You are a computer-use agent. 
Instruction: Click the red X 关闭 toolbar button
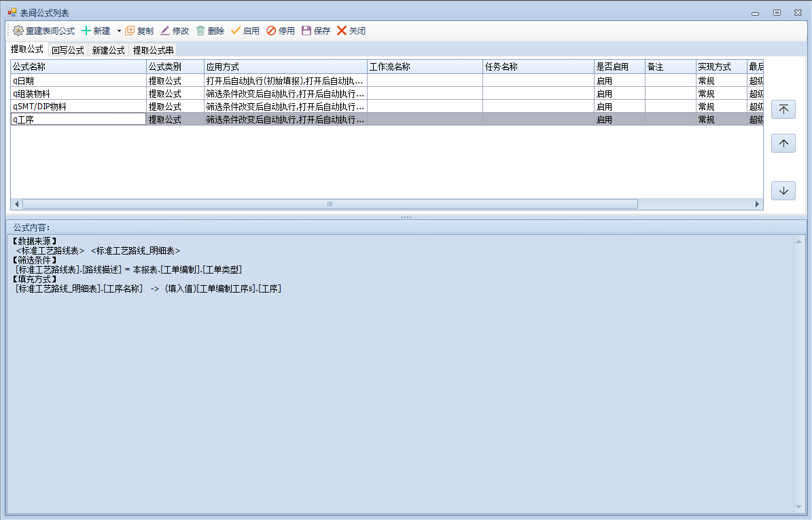pyautogui.click(x=342, y=31)
